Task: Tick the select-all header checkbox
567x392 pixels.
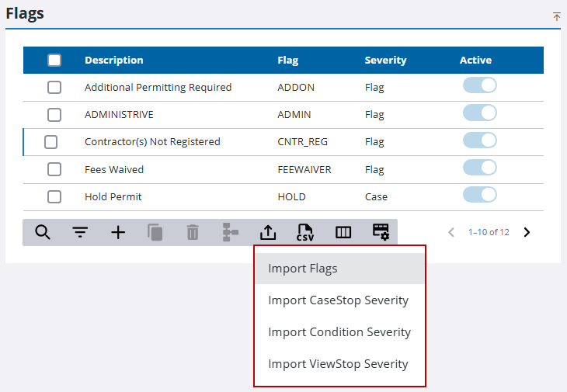Action: pos(54,60)
